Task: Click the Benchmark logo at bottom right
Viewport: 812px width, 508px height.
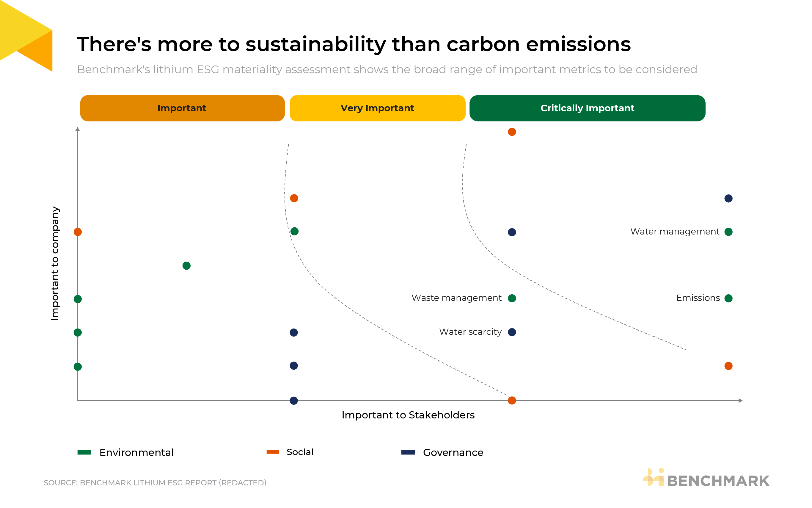Action: click(x=706, y=478)
